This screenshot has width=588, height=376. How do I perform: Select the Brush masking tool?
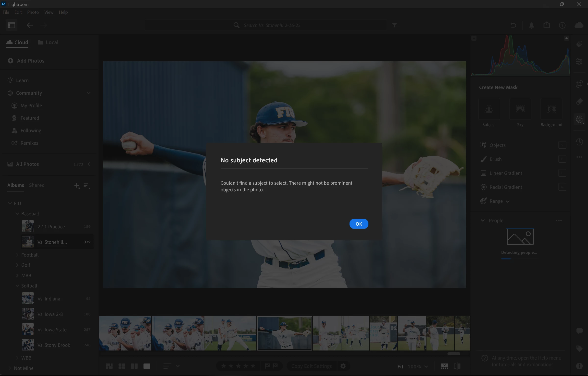point(495,159)
